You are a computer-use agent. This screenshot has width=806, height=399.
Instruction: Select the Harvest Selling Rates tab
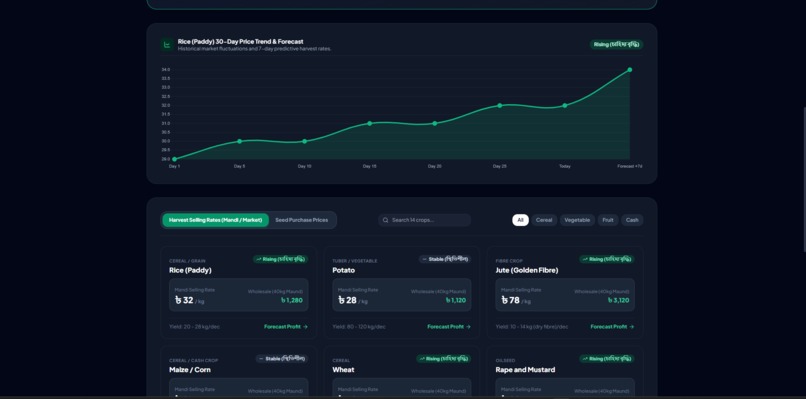[215, 220]
